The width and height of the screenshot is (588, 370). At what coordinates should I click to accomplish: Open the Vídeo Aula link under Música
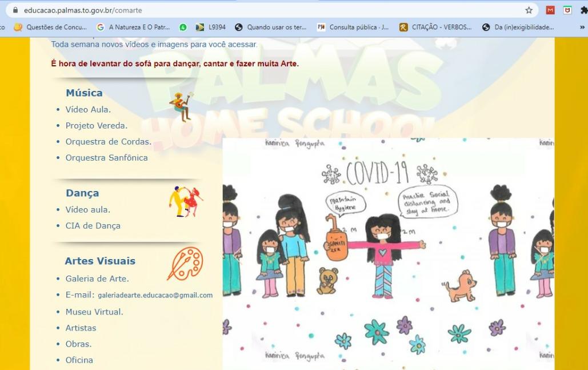(88, 110)
